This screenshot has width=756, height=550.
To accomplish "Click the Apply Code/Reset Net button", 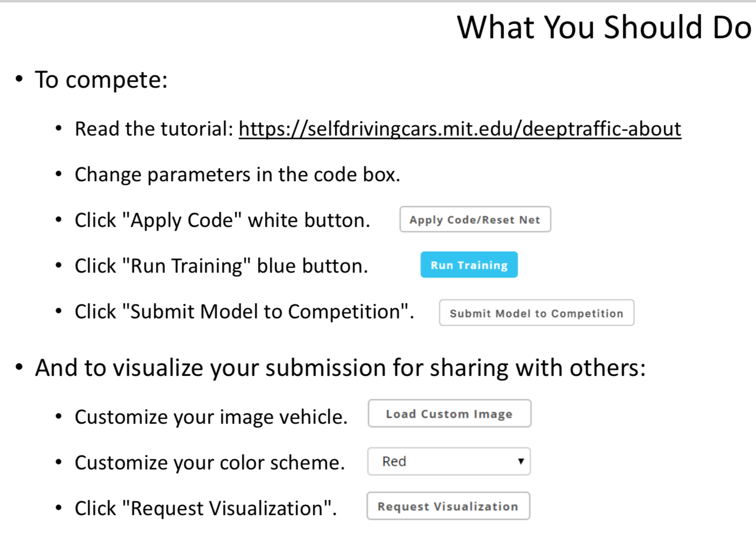I will tap(475, 219).
